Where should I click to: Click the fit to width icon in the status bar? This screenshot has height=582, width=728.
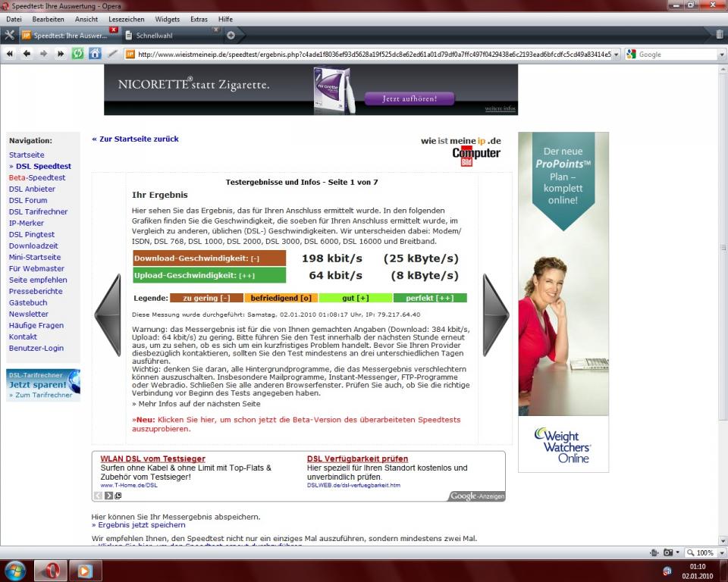pos(654,552)
